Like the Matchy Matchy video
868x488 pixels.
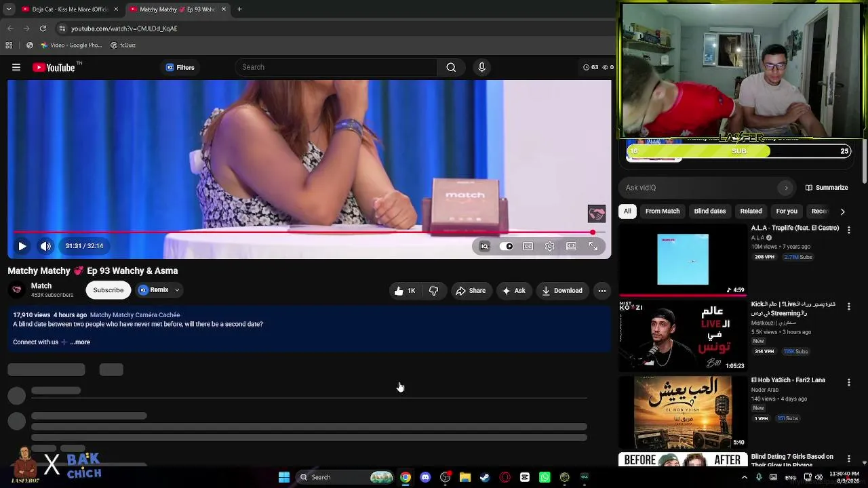[x=405, y=291]
